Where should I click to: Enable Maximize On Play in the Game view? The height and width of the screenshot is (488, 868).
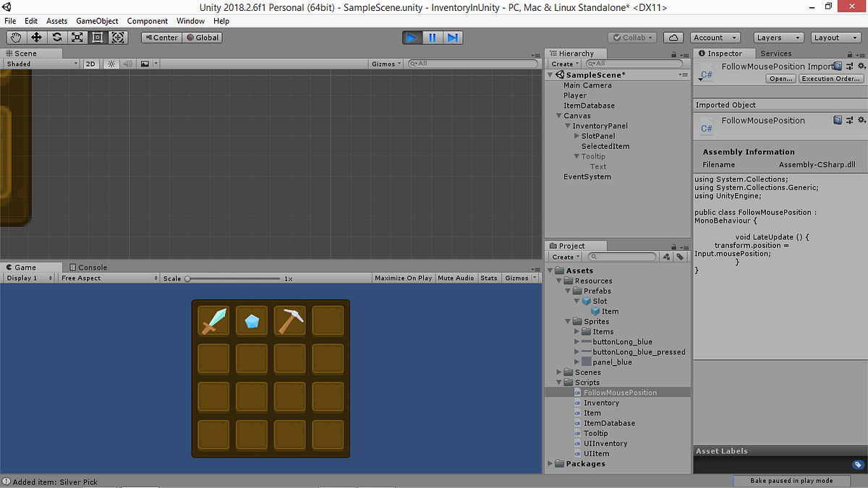(403, 277)
